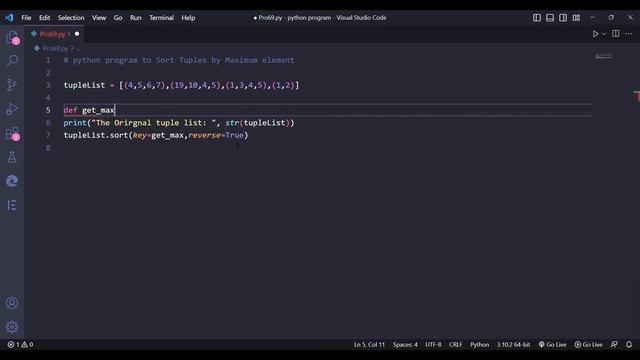Click tupleList assignment on line 3
The width and height of the screenshot is (640, 360).
tap(181, 85)
